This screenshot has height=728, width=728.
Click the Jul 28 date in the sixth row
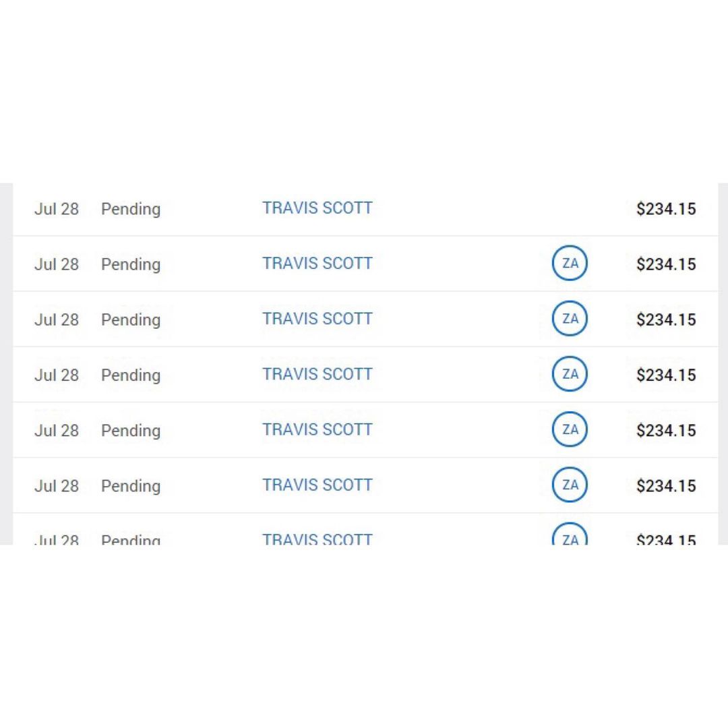(57, 485)
